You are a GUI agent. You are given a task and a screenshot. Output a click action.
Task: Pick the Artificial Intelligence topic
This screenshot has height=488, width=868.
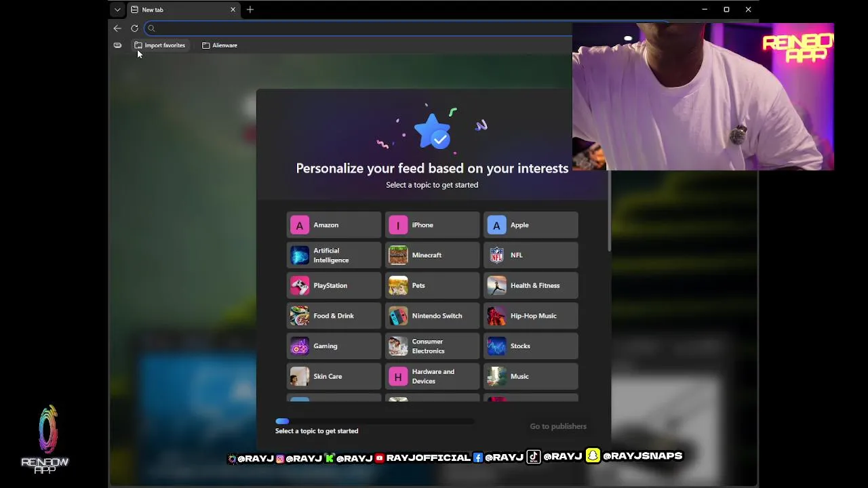[x=334, y=256]
